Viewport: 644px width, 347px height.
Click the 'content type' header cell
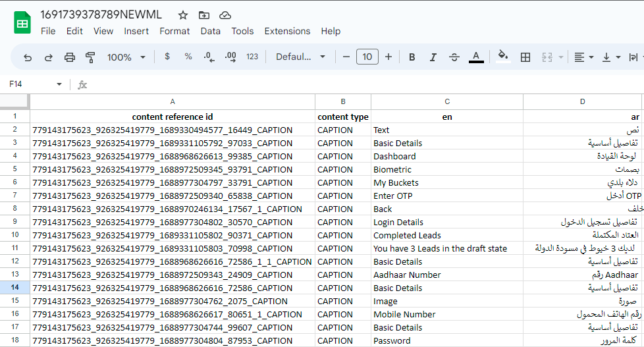point(343,117)
